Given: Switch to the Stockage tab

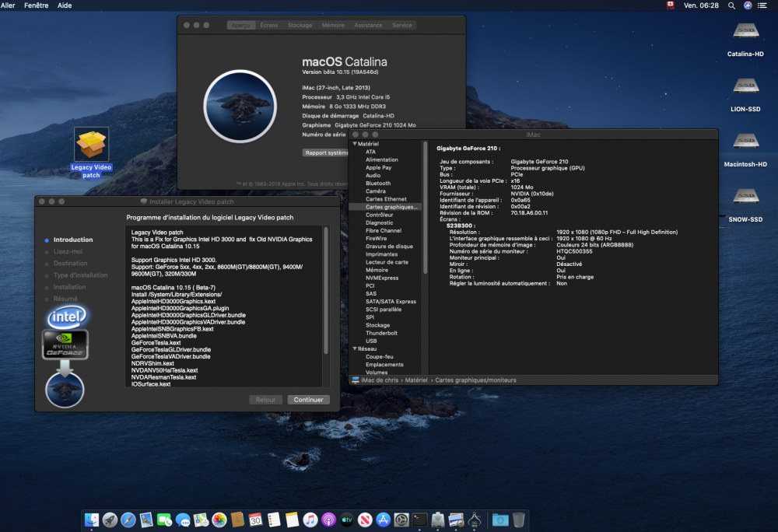Looking at the screenshot, I should tap(300, 26).
